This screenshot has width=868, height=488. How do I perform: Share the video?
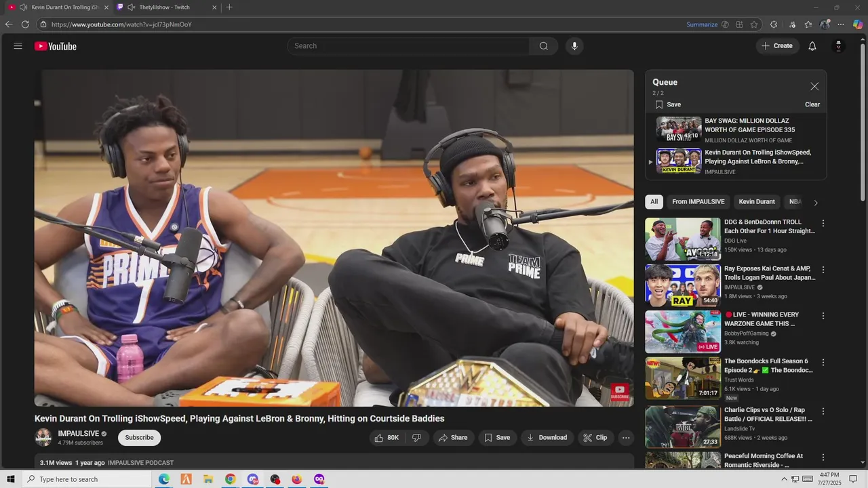tap(453, 438)
